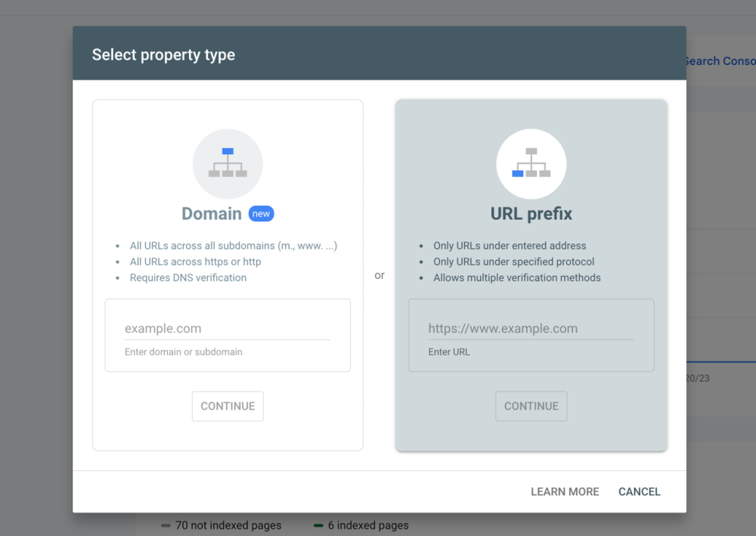The image size is (756, 536).
Task: Click "Only URLs under entered address" bullet
Action: (509, 246)
